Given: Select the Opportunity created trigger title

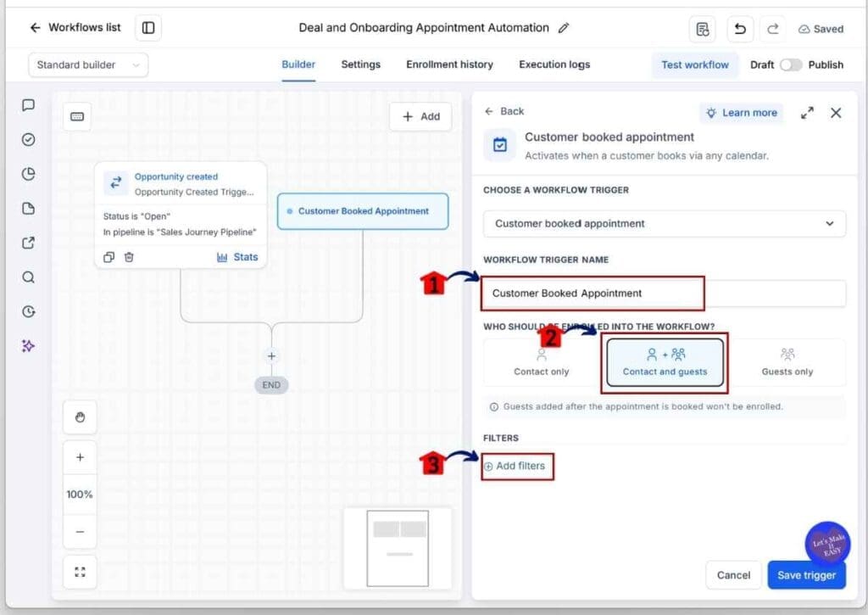Looking at the screenshot, I should coord(176,176).
